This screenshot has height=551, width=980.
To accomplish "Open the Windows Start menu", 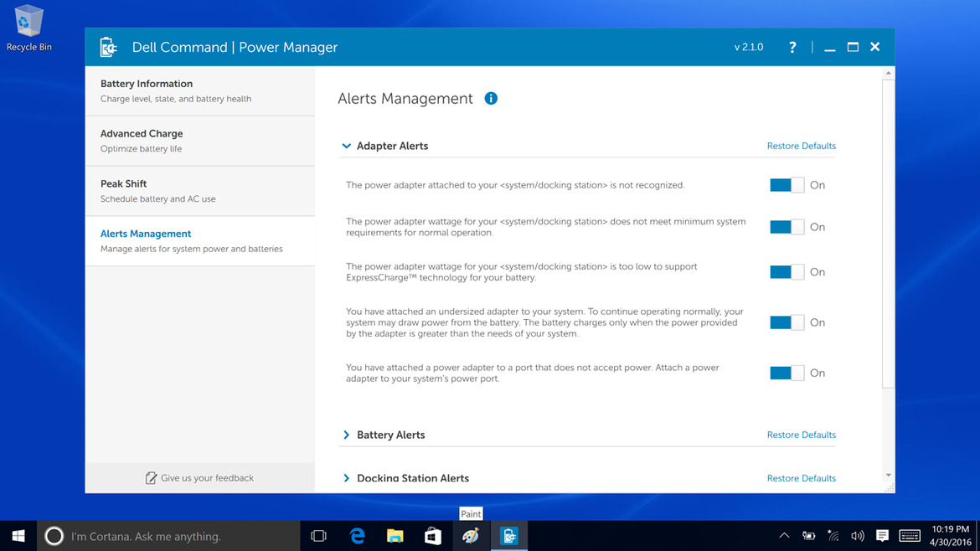I will (x=18, y=536).
